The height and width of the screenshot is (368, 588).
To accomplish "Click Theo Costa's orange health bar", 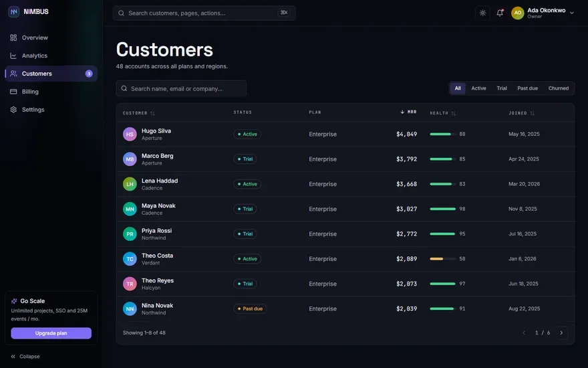I will click(442, 259).
